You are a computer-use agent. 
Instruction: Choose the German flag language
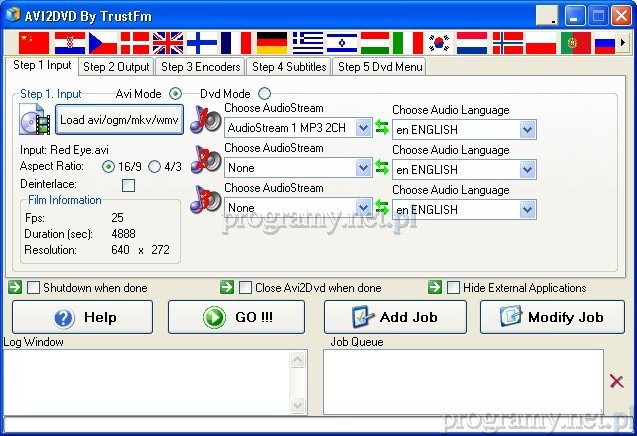271,42
